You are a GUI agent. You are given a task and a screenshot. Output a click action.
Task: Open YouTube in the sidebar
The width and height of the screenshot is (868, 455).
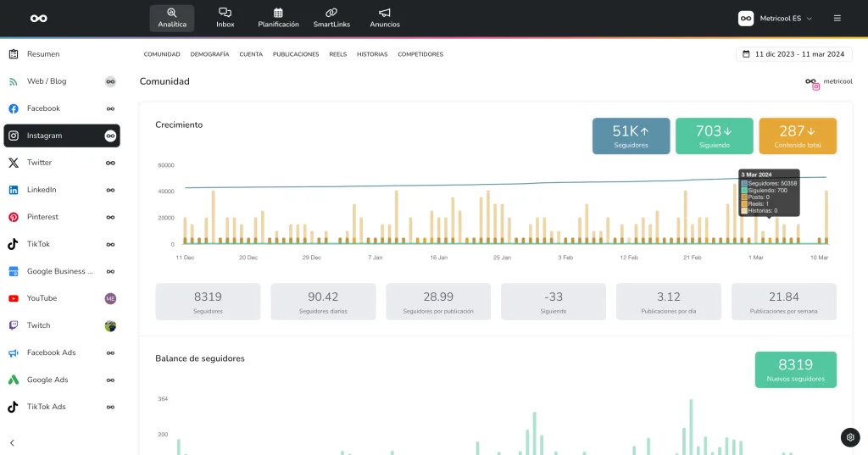pos(42,298)
